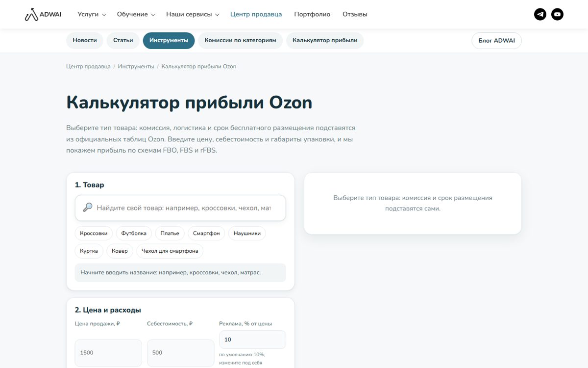Open the Отзывы page
The image size is (588, 368).
(355, 14)
